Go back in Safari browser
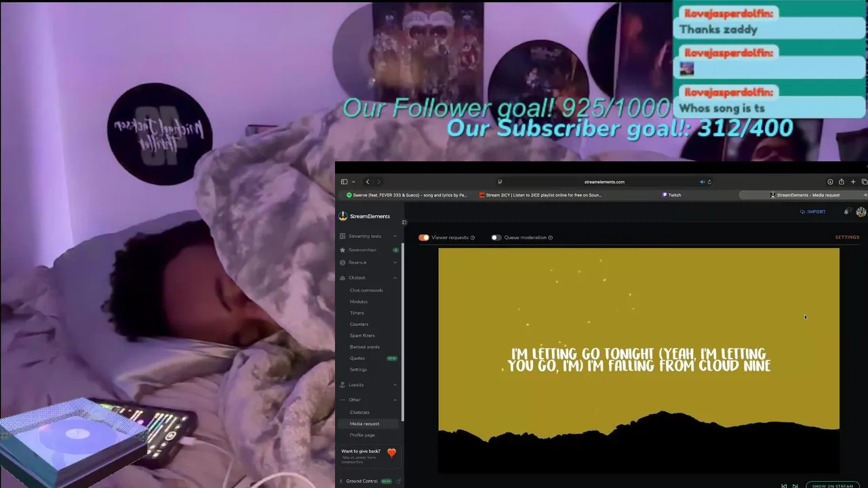 click(368, 182)
